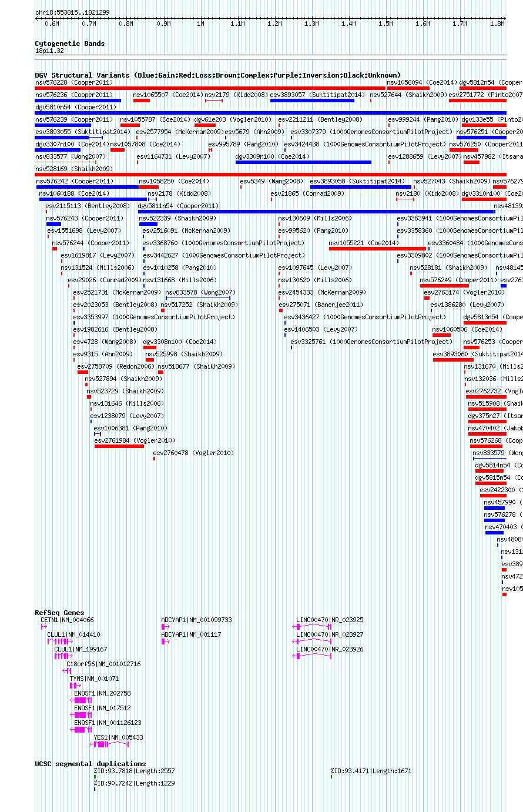Screen dimensions: 523x812
Task: Click the chr18:553815..1821299 coordinate label
Action: tap(72, 12)
